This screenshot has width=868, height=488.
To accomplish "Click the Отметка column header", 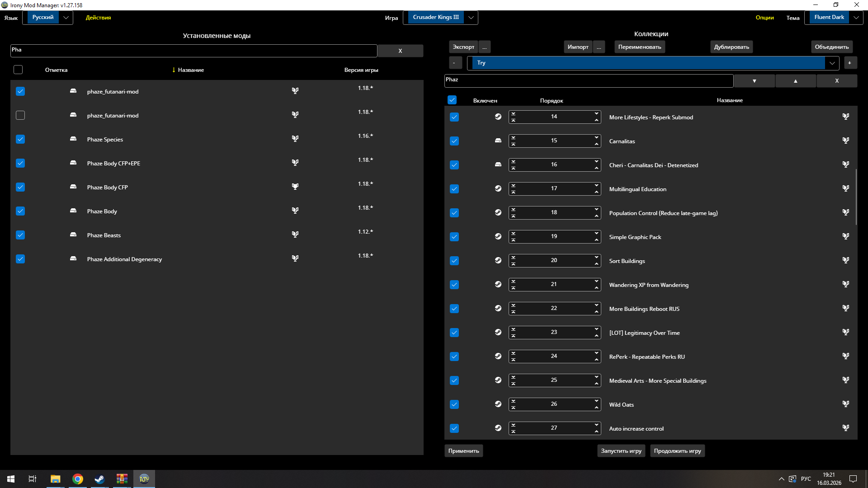I will click(x=57, y=70).
